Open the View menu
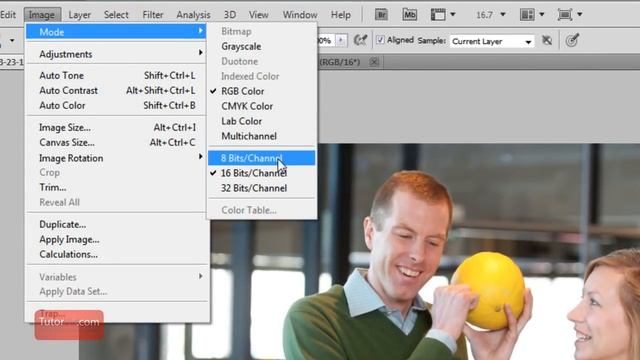This screenshot has width=640, height=360. 258,15
